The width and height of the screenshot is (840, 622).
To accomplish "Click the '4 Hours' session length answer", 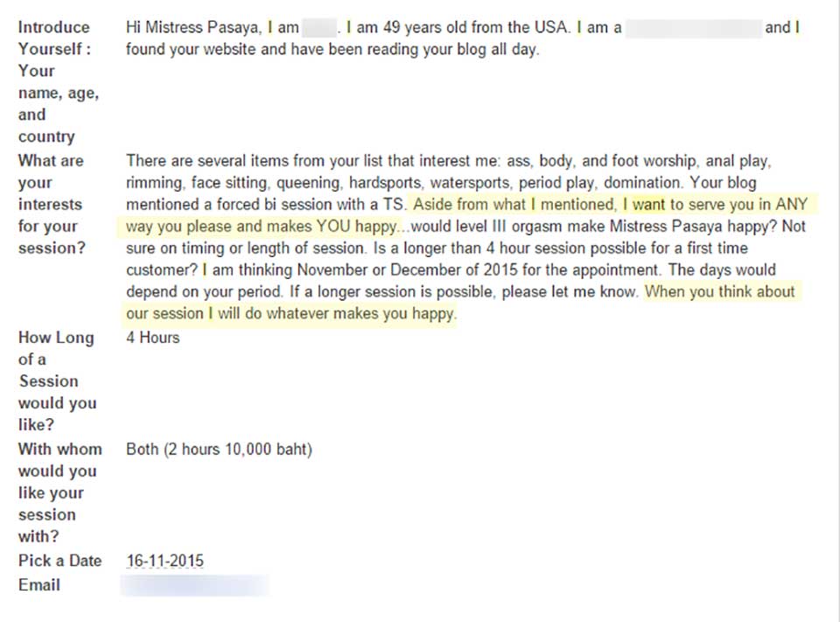I will pyautogui.click(x=152, y=338).
